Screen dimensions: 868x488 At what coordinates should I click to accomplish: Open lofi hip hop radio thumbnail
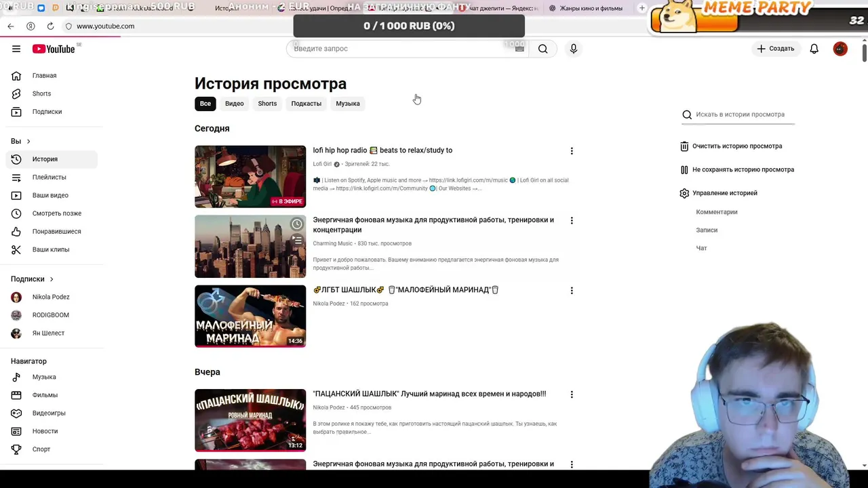(x=250, y=176)
